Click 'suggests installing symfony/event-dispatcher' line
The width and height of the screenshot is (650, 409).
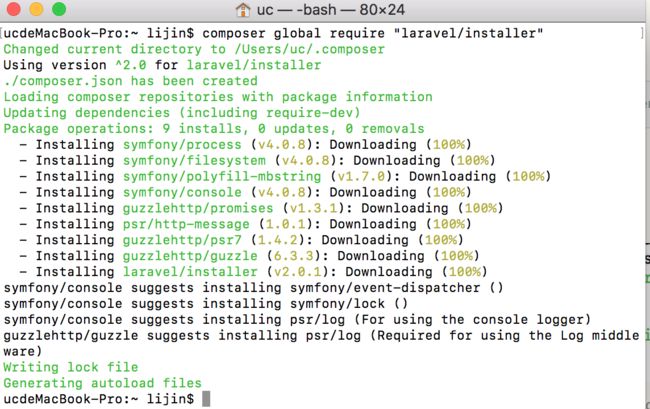click(253, 288)
